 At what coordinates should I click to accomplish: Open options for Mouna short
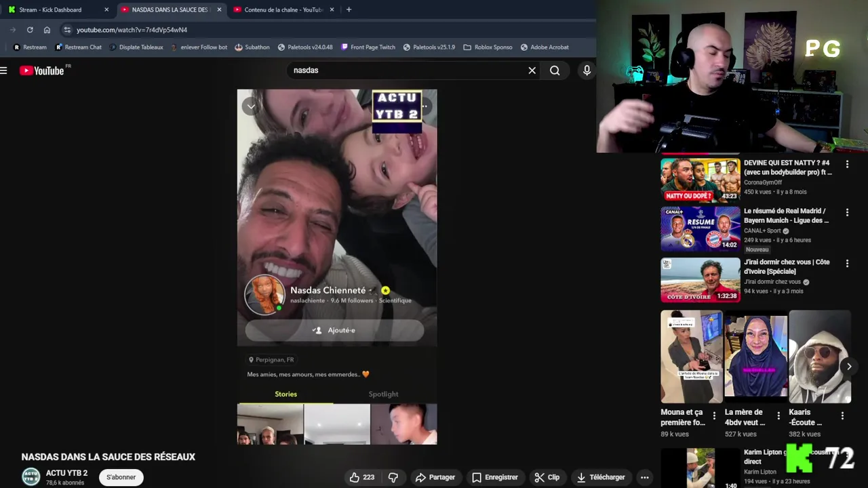(x=714, y=416)
